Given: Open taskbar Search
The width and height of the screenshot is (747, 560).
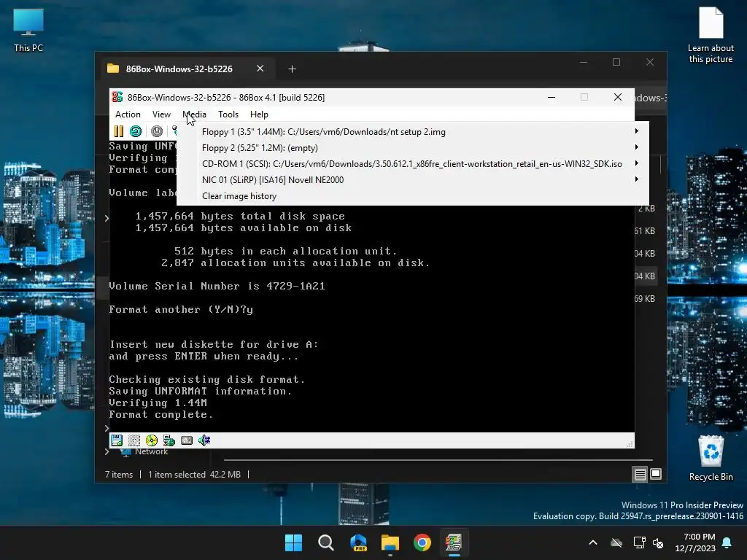Looking at the screenshot, I should tap(326, 542).
